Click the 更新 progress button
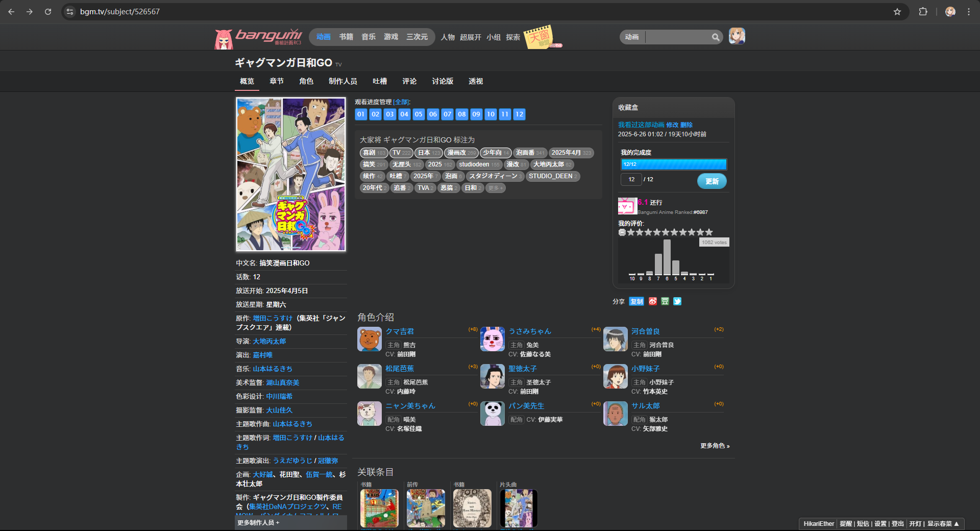980x531 pixels. pos(712,181)
